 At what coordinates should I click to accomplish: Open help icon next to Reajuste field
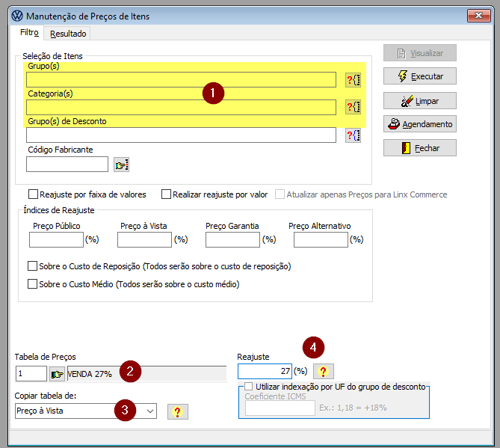tap(324, 371)
